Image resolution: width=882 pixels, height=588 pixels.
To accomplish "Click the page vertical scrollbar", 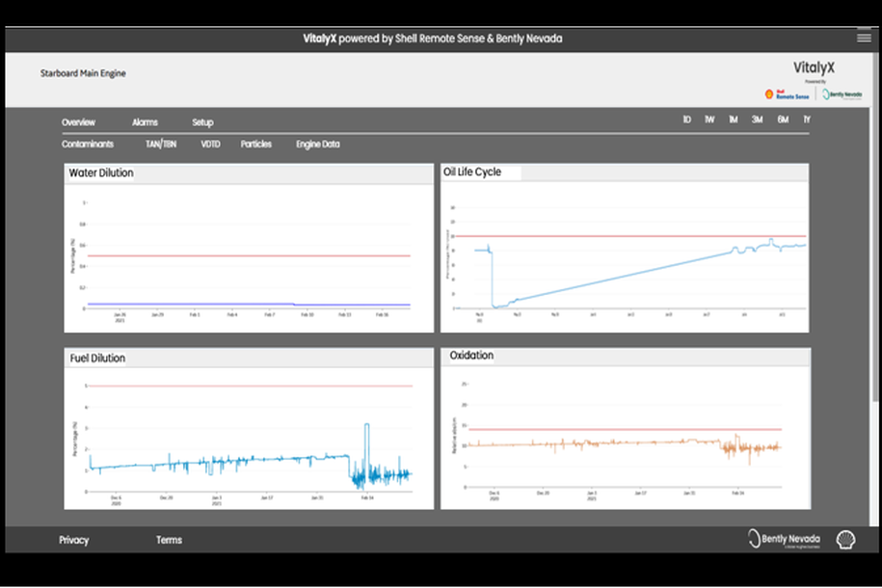I will click(875, 227).
